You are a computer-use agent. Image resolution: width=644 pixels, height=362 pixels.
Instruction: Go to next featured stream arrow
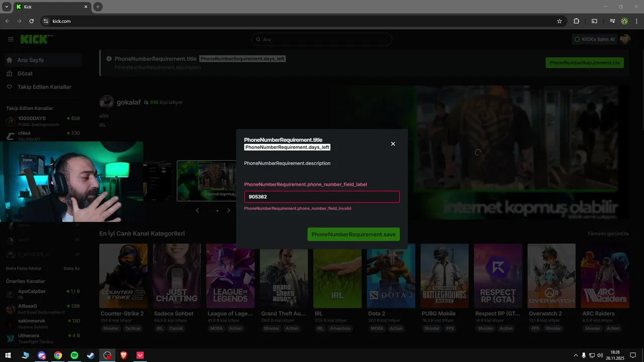click(228, 211)
